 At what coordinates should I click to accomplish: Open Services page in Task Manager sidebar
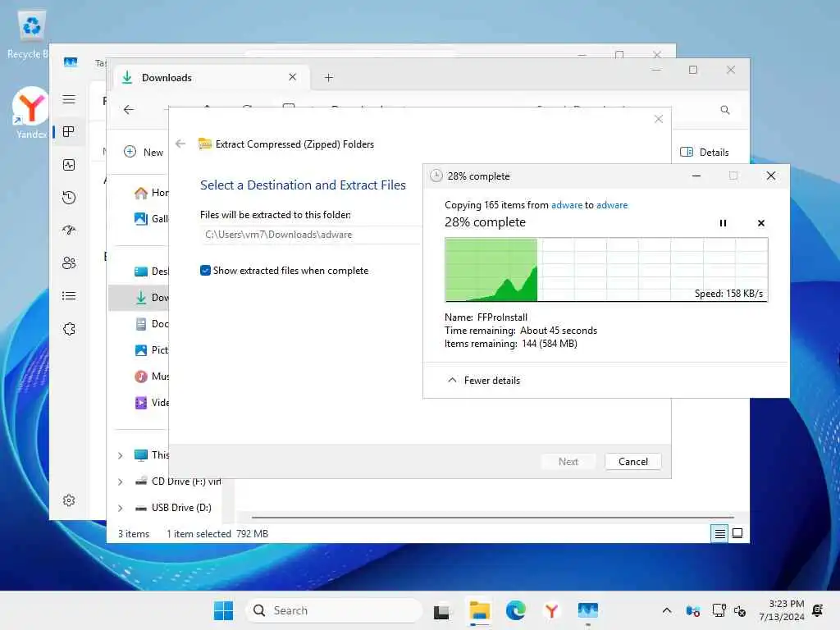click(69, 329)
